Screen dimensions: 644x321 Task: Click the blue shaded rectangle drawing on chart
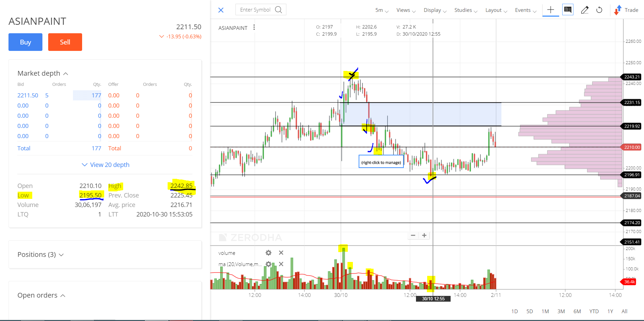tap(421, 114)
